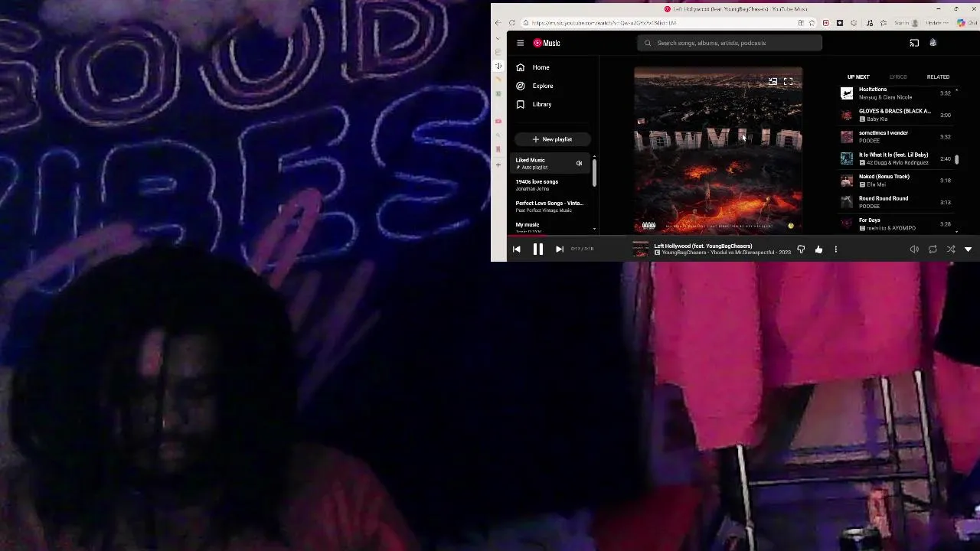Click the browser address bar URL
The height and width of the screenshot is (551, 980).
(x=603, y=23)
